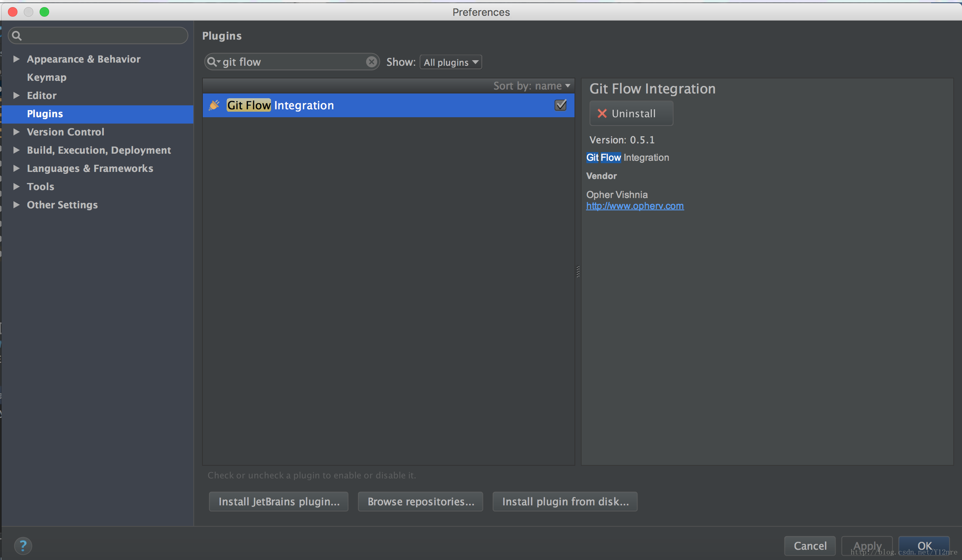Click into the 'git flow' plugin search field
This screenshot has height=560, width=962.
click(x=292, y=62)
